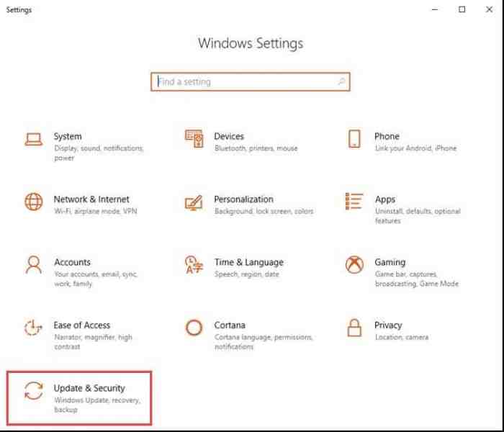Open the Time & Language icon
This screenshot has height=432, width=504.
194,264
